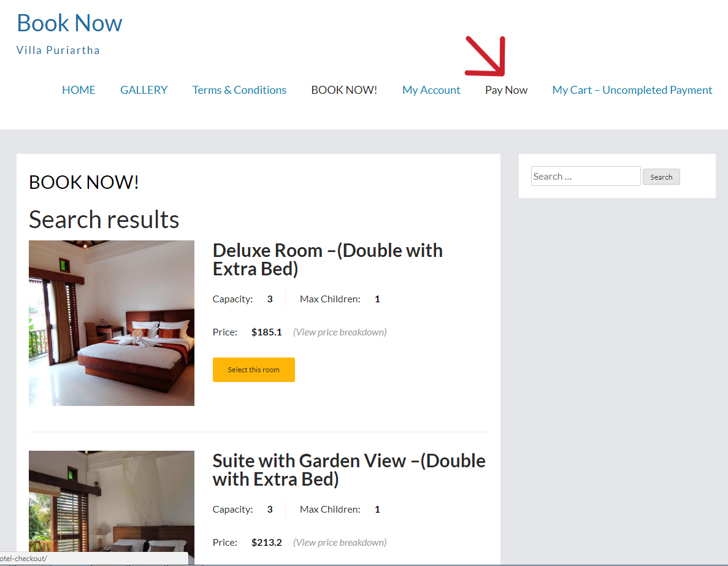Select BOOK NOW! in the navigation

tap(344, 90)
